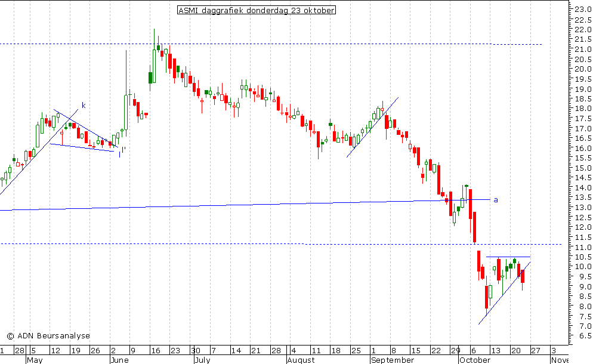Screen dimensions: 593x364
Task: Select date label 15 in September
Action: pyautogui.click(x=416, y=351)
